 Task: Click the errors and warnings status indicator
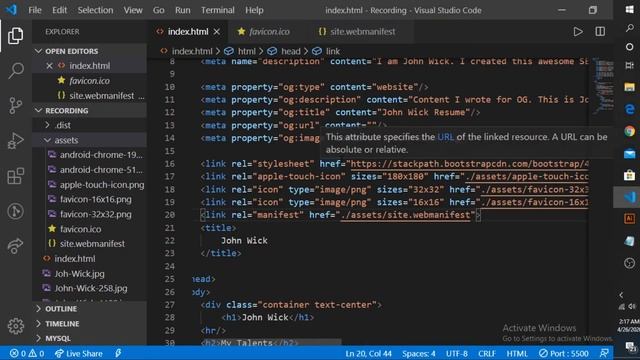[x=27, y=353]
